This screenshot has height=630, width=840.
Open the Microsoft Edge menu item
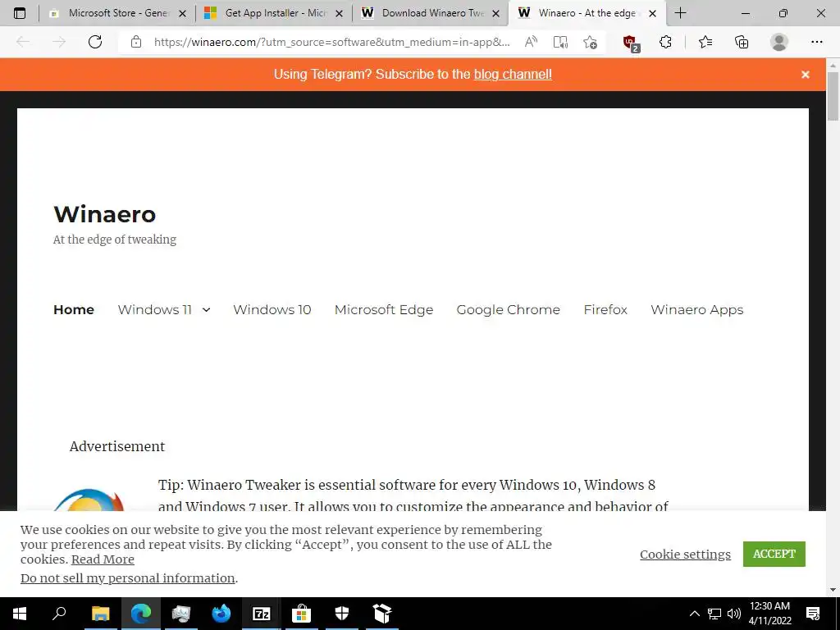pyautogui.click(x=384, y=309)
